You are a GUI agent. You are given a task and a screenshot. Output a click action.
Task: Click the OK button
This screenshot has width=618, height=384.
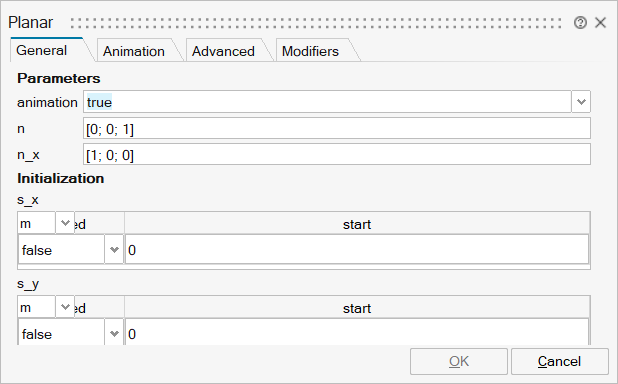coord(459,361)
